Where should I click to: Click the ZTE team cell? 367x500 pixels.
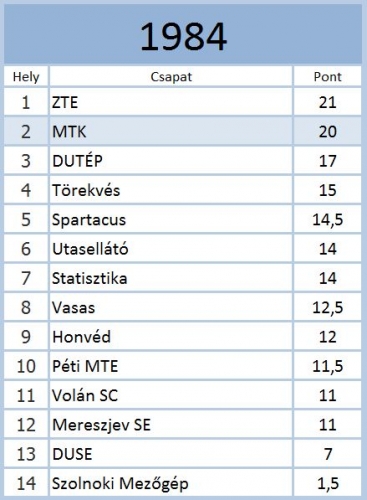(x=171, y=102)
